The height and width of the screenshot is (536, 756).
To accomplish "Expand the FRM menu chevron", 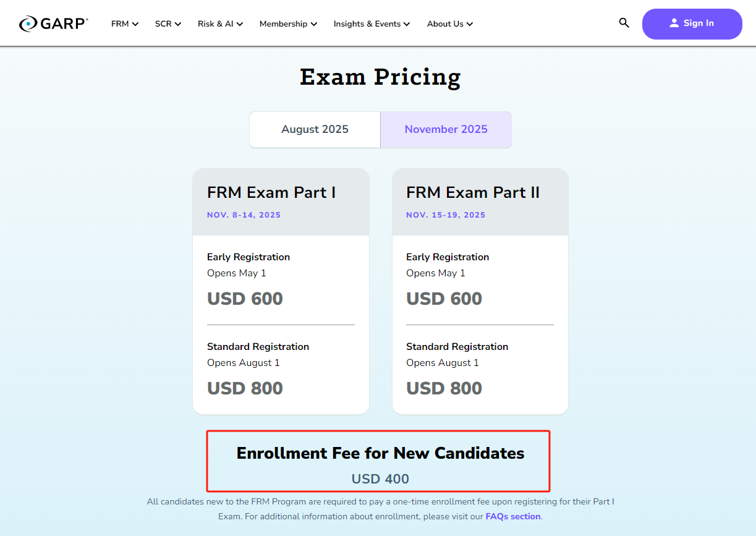I will click(135, 24).
